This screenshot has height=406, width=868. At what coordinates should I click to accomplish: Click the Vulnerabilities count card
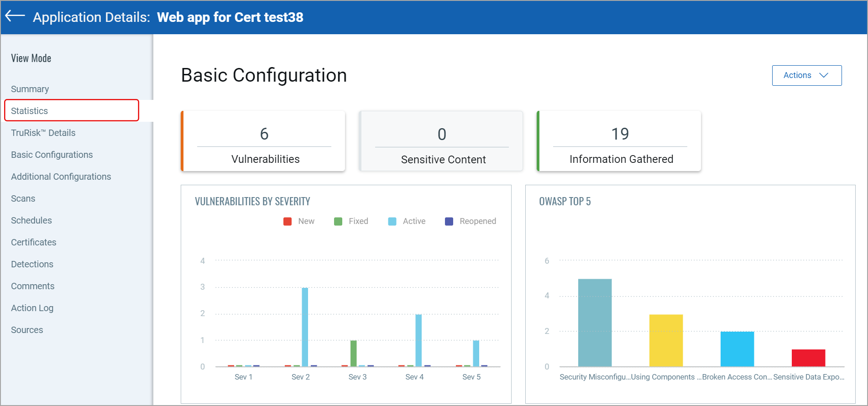(x=264, y=141)
